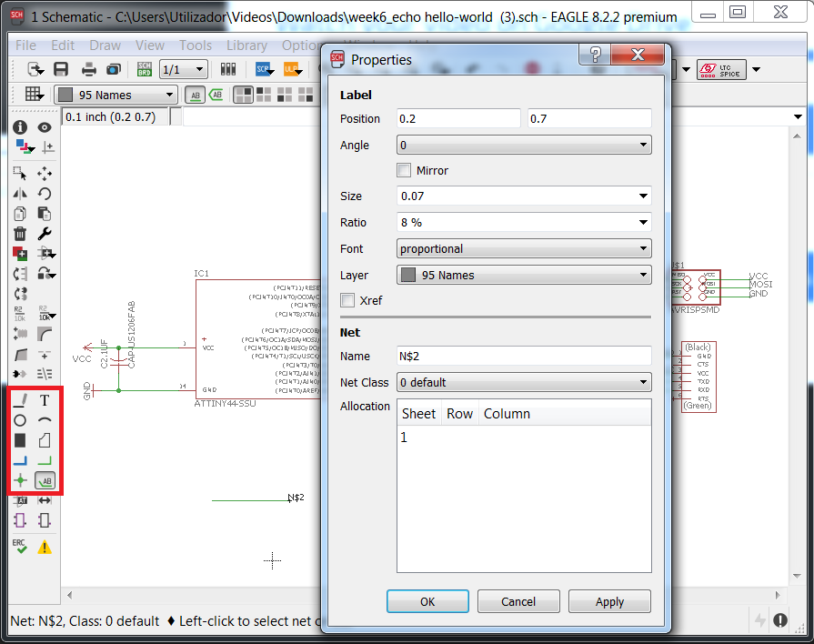Select the Show (eye) tool
Viewport: 814px width, 644px height.
(45, 127)
